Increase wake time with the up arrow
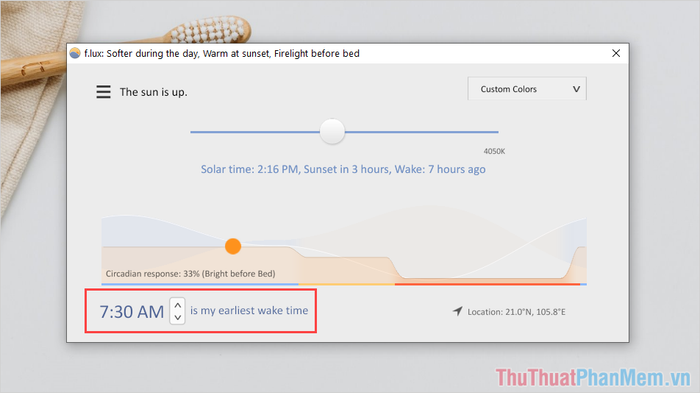Image resolution: width=700 pixels, height=393 pixels. click(177, 305)
